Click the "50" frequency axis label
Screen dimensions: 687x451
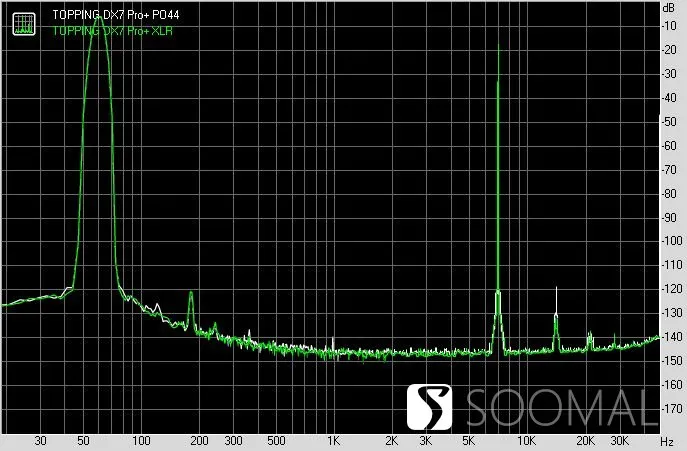click(x=83, y=441)
